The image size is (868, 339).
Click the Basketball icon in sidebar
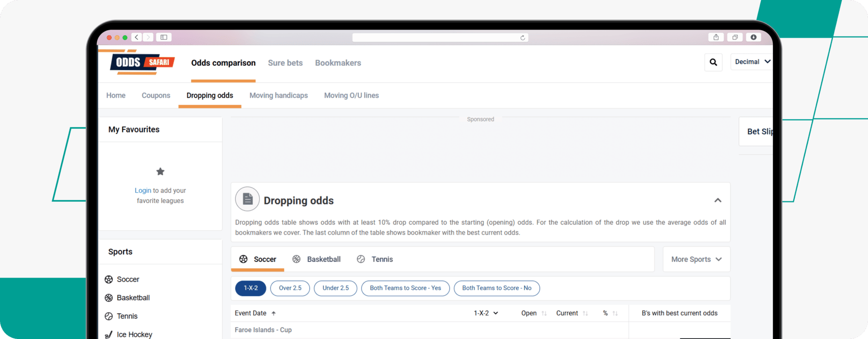point(109,298)
